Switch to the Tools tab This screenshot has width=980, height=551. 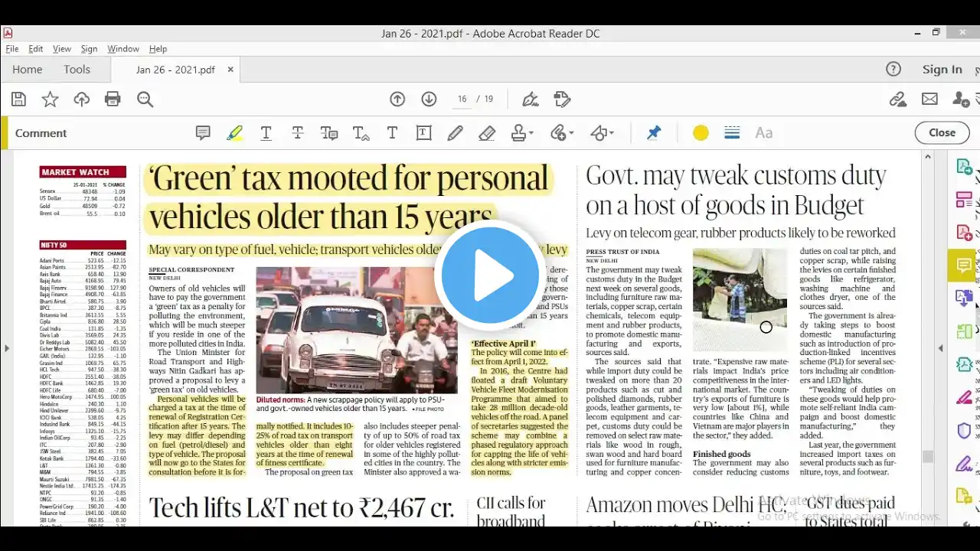click(77, 70)
